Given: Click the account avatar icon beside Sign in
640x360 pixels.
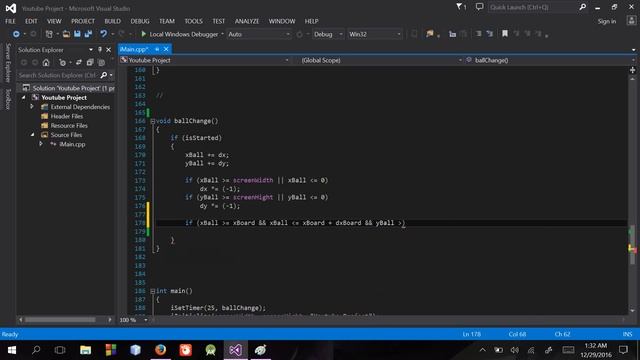Looking at the screenshot, I should pos(631,21).
